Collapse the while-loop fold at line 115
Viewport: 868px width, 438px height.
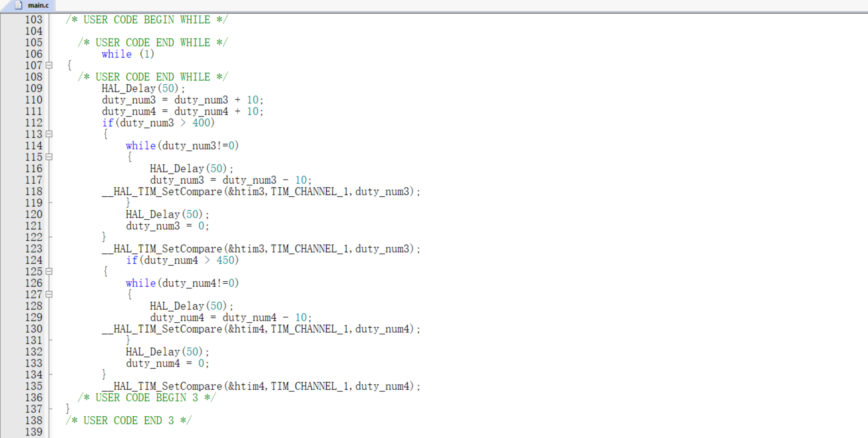(x=49, y=157)
